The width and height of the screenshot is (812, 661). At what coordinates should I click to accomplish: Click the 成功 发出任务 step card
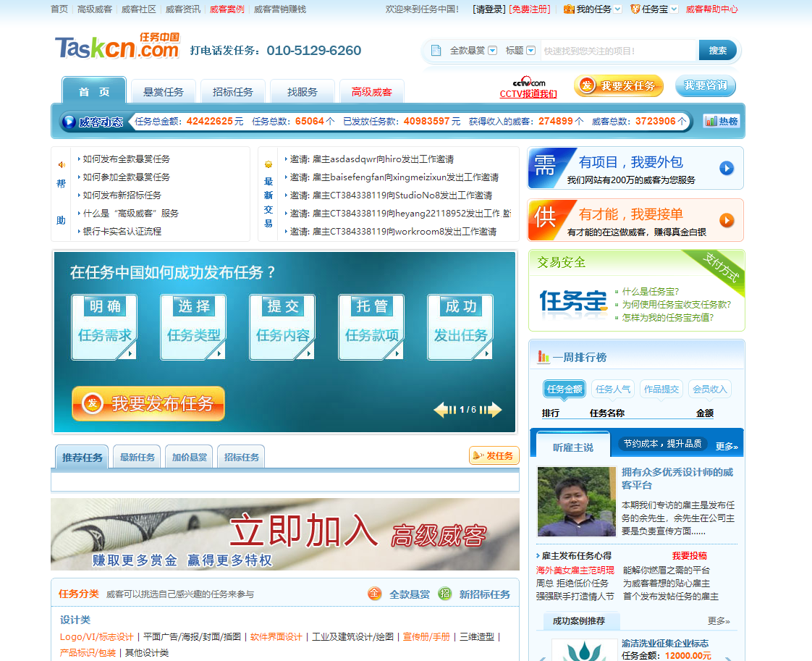pyautogui.click(x=460, y=327)
